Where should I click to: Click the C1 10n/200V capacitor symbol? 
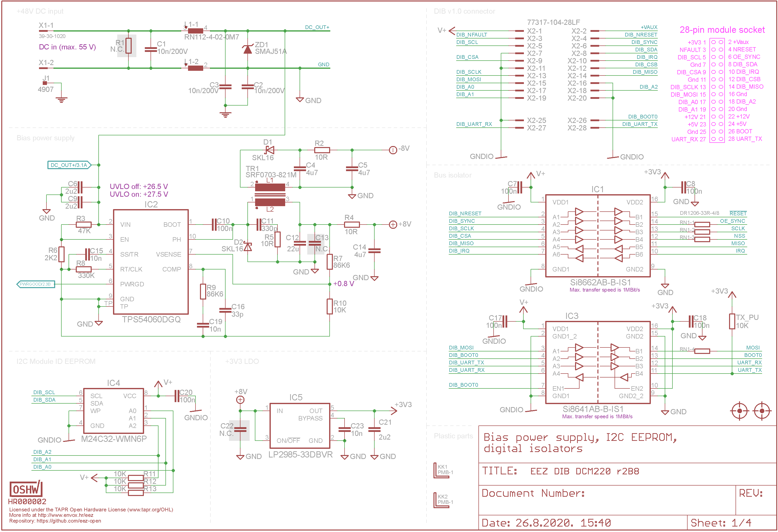click(151, 50)
